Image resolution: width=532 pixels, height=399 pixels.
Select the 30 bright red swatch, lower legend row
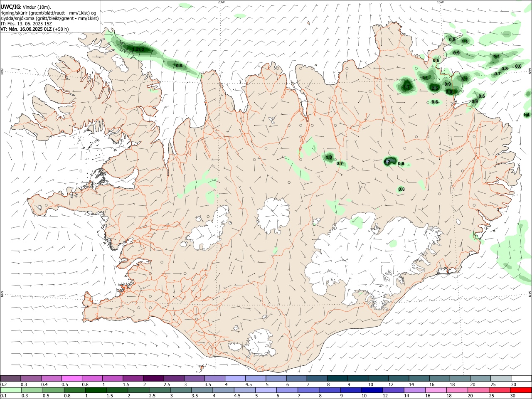coord(520,390)
